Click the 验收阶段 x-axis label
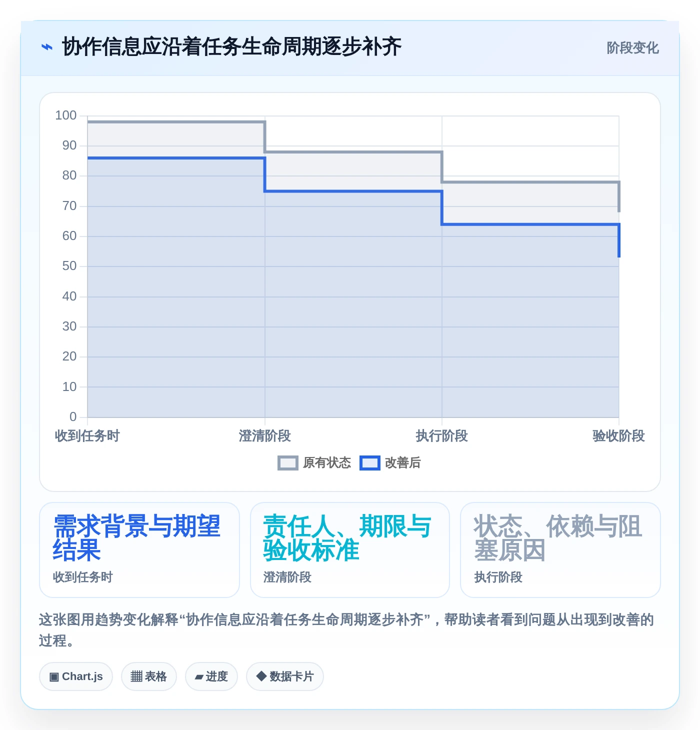 (x=619, y=436)
